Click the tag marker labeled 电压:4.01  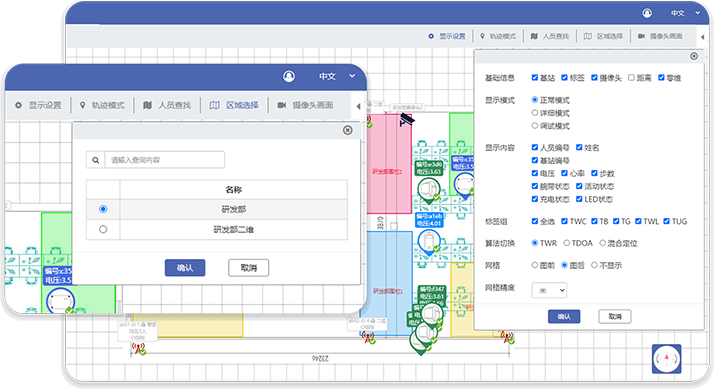[428, 241]
